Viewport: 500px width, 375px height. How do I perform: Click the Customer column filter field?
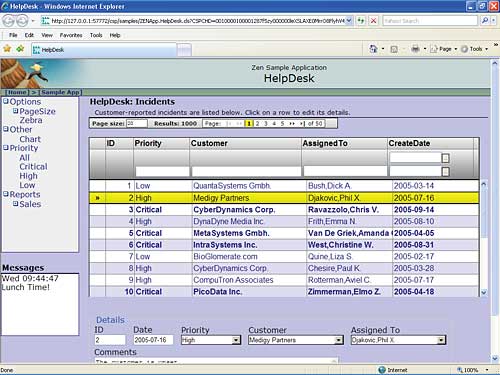[246, 172]
